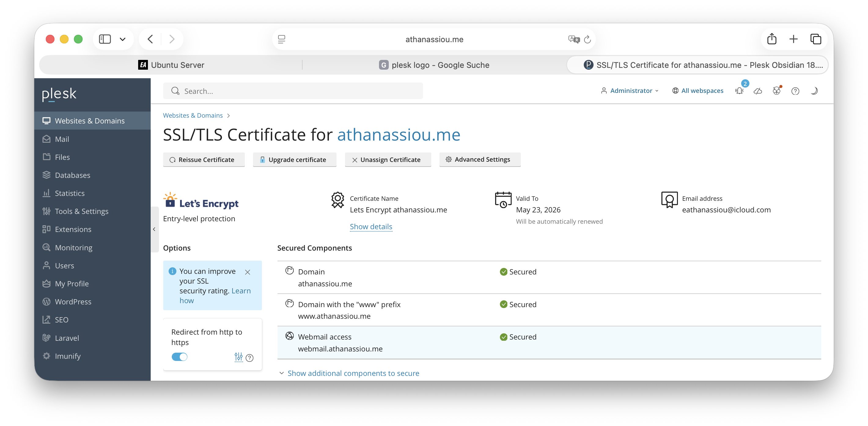Open HTTPS redirect settings sliders icon

coord(238,357)
